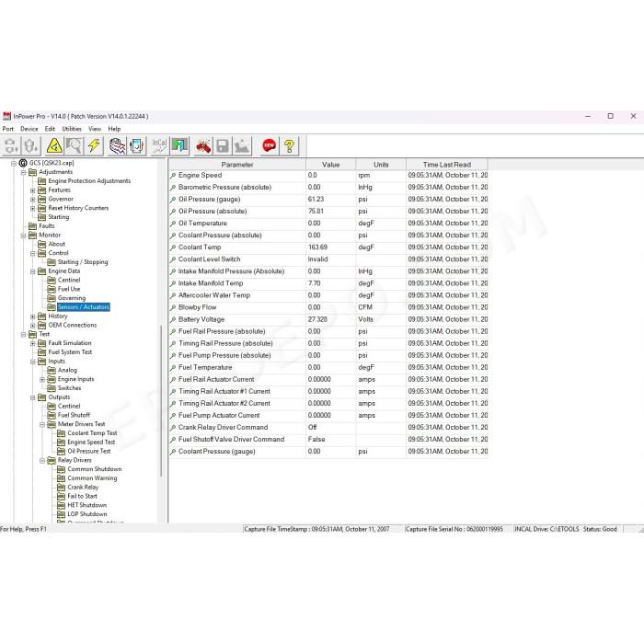The height and width of the screenshot is (644, 644).
Task: Click the phone device sync toolbar icon
Action: [x=137, y=145]
